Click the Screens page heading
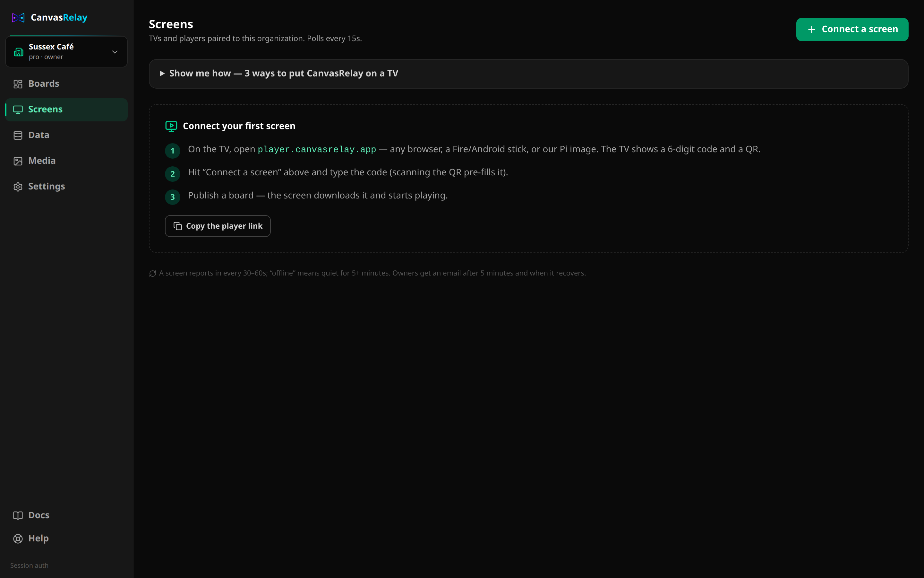The image size is (924, 578). click(x=171, y=24)
